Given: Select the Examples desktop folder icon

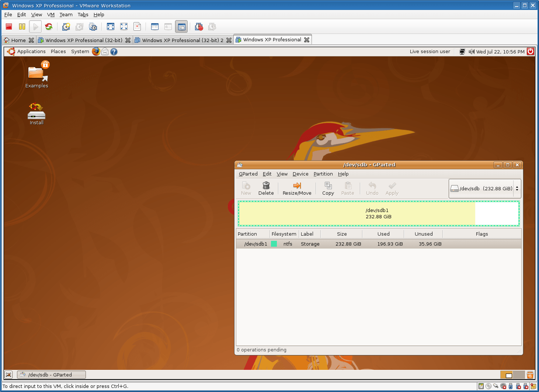Looking at the screenshot, I should [36, 75].
